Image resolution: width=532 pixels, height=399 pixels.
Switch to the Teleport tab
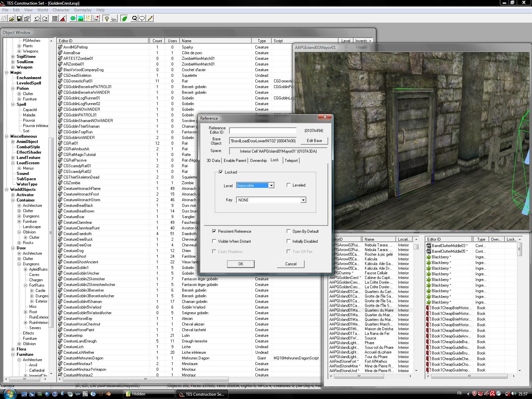(291, 161)
